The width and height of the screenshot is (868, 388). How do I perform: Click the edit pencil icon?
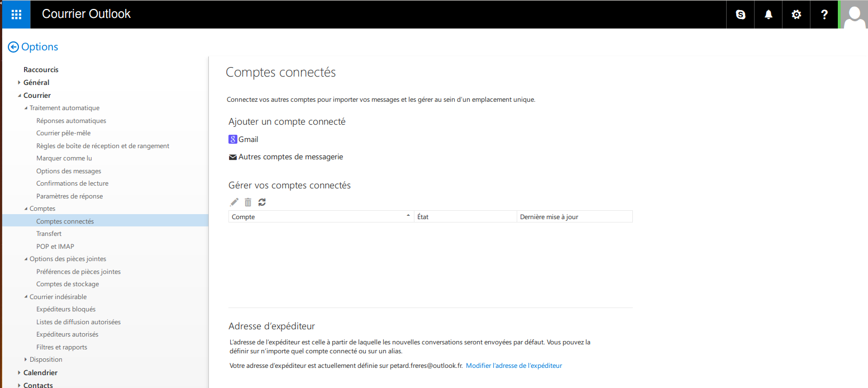click(x=234, y=202)
